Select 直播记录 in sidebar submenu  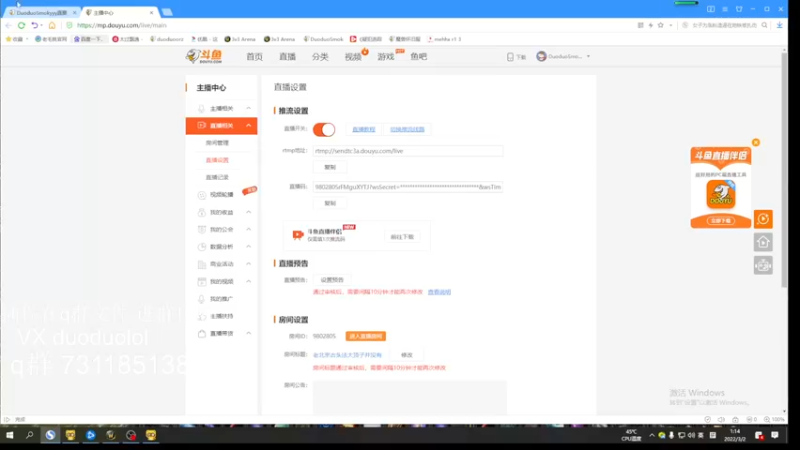pyautogui.click(x=217, y=177)
